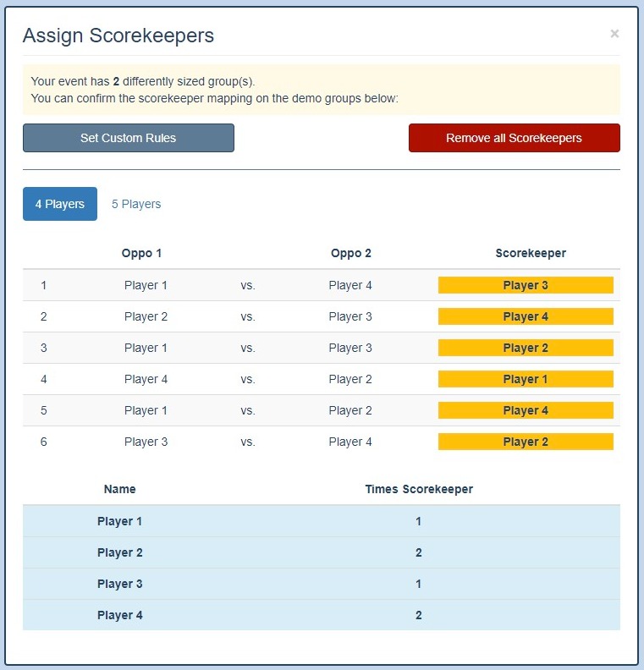Click scorekeeper Player 3 in match 1
Image resolution: width=644 pixels, height=670 pixels.
[526, 285]
